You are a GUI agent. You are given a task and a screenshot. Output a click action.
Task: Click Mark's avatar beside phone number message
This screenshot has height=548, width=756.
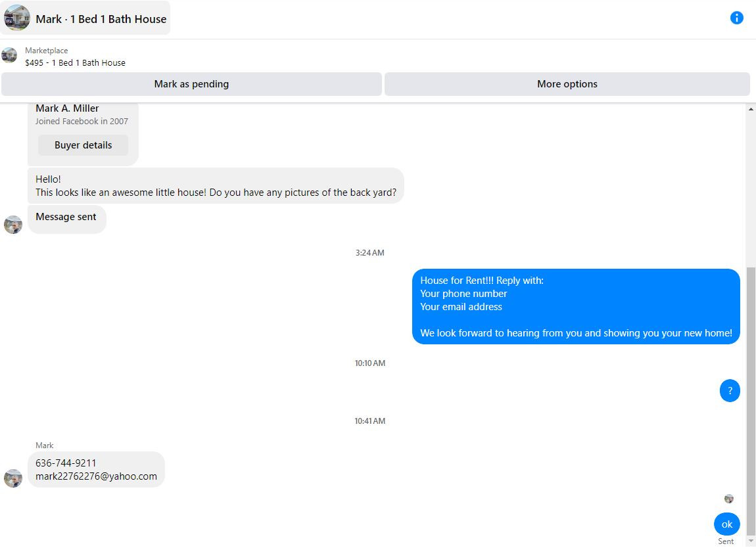pyautogui.click(x=13, y=478)
